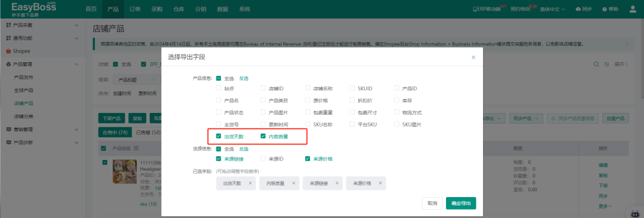Screen dimensions: 644x218
Task: Close the 选择导出字段 dialog with X
Action: coord(473,57)
